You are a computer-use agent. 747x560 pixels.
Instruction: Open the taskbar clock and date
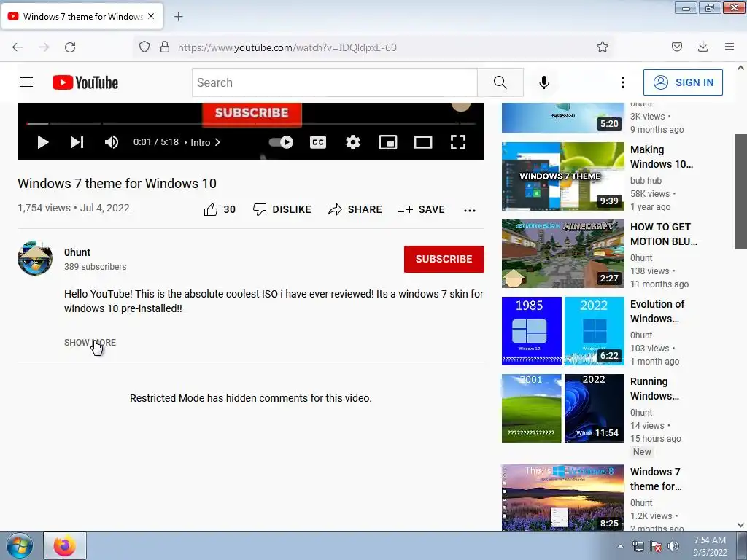[710, 546]
